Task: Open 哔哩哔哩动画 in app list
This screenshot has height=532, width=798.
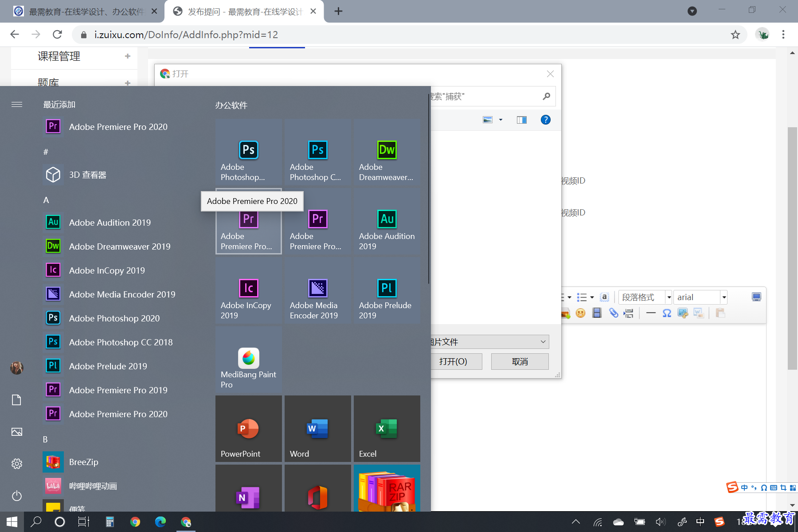Action: 120,486
